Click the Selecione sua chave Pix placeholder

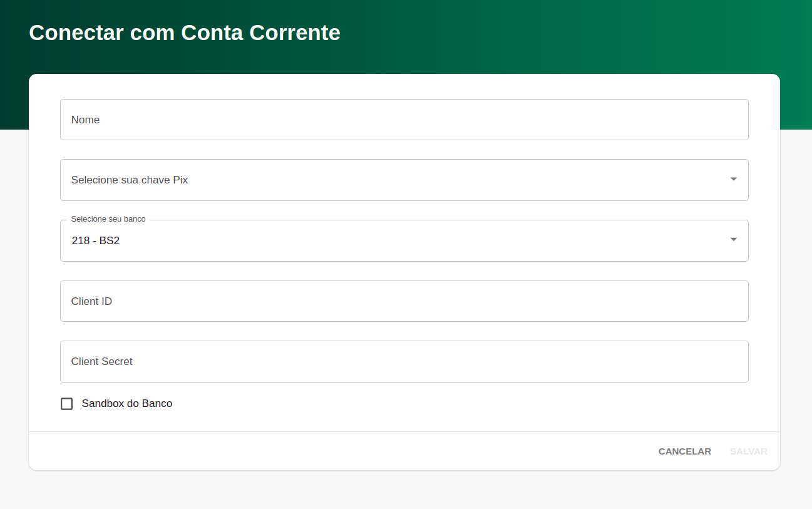(x=130, y=180)
